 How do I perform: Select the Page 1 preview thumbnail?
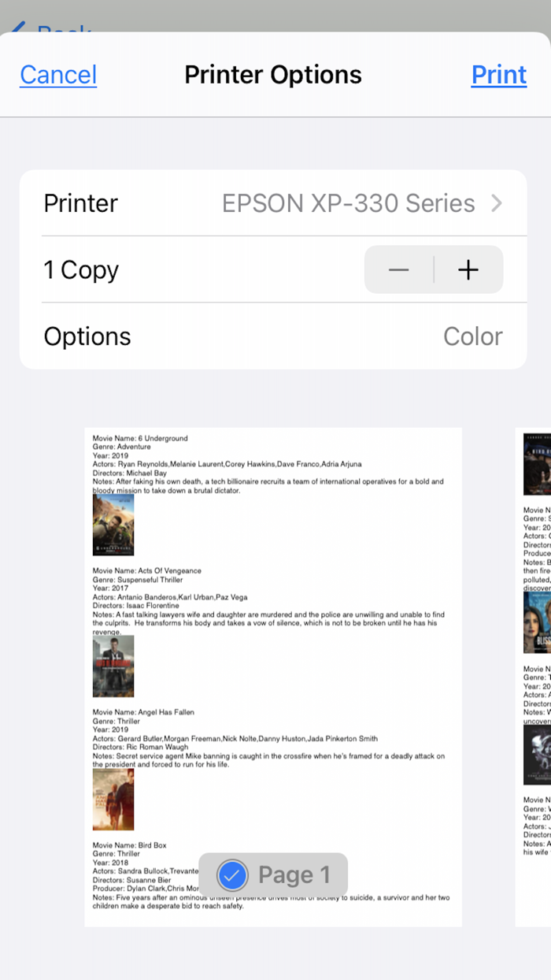click(x=273, y=677)
